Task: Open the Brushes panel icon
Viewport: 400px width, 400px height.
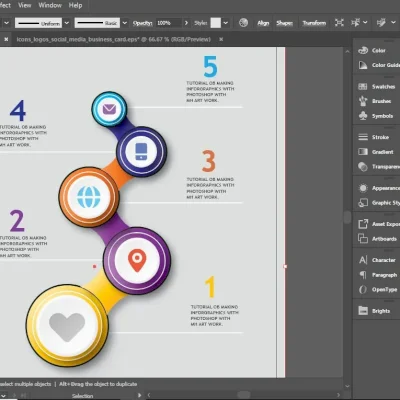Action: (363, 101)
